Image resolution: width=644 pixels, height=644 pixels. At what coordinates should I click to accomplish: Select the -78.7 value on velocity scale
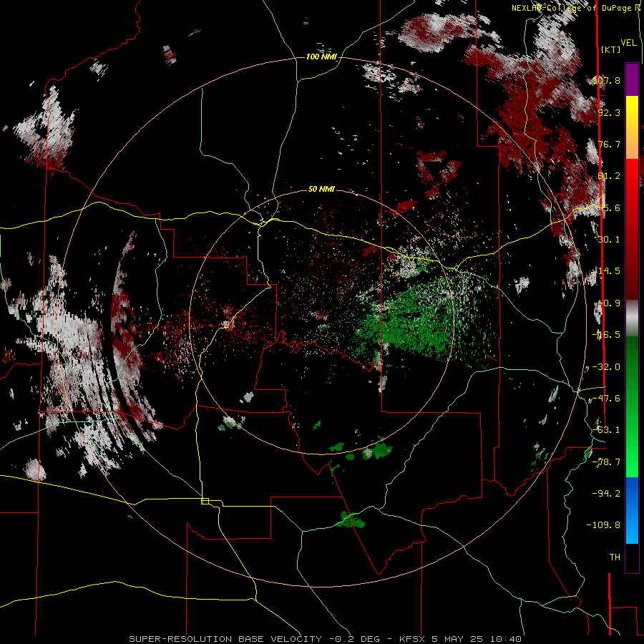click(x=607, y=462)
